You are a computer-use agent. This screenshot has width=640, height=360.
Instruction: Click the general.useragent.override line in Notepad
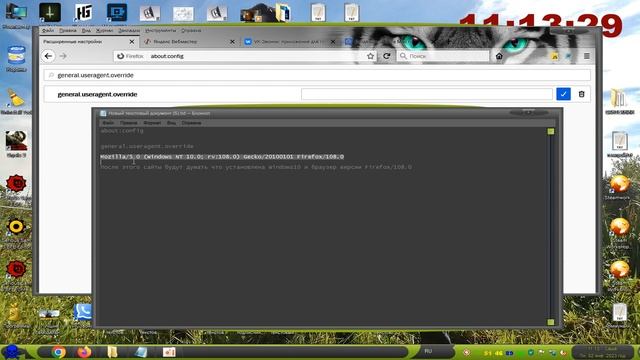(x=147, y=146)
